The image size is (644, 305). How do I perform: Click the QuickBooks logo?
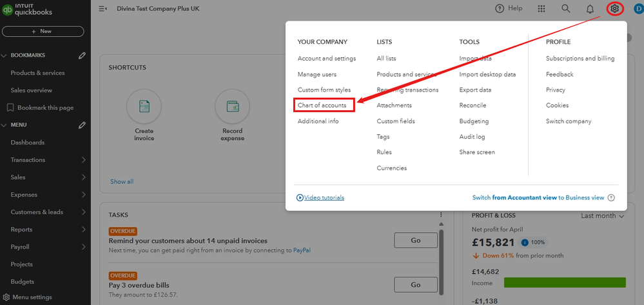tap(27, 8)
